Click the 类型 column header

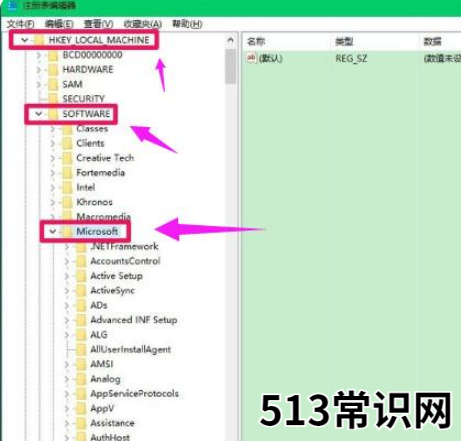[344, 42]
